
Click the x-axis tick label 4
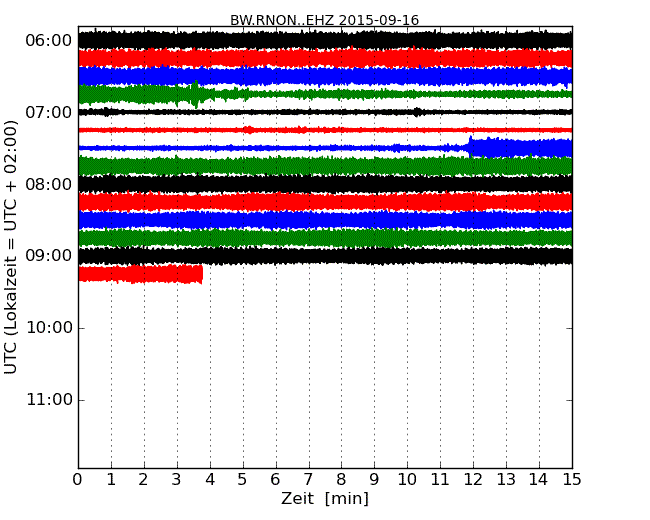click(x=210, y=480)
